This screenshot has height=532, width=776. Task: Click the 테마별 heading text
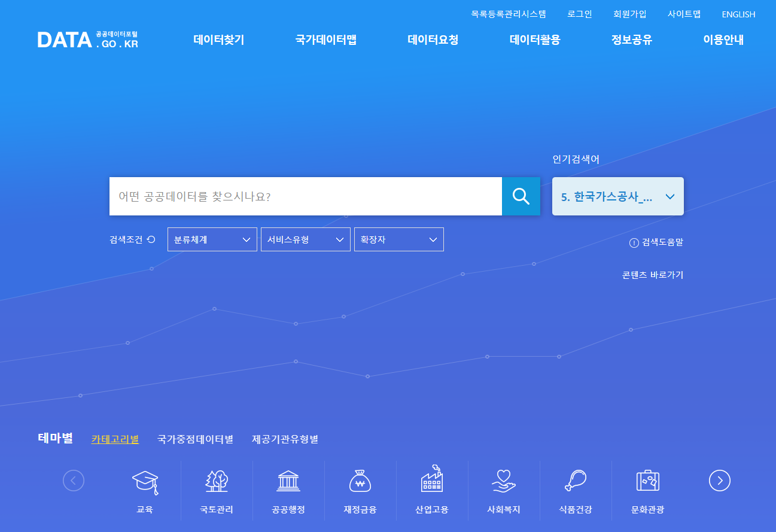55,438
